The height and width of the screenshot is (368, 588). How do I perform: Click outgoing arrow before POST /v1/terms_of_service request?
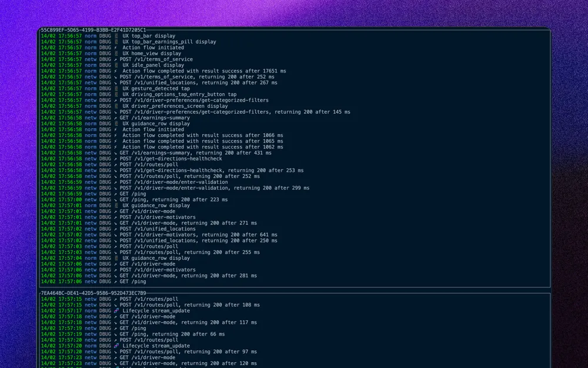coord(116,59)
